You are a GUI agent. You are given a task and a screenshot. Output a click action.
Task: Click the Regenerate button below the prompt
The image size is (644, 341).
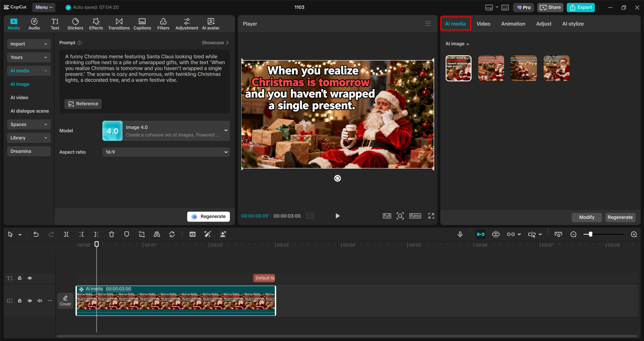coord(208,216)
